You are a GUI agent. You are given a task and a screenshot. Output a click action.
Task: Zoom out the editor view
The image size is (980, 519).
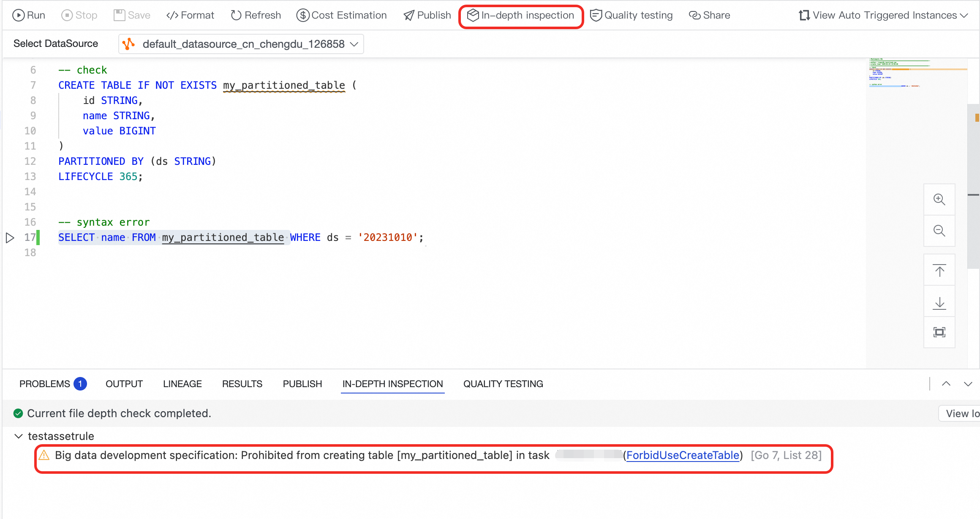pyautogui.click(x=939, y=231)
